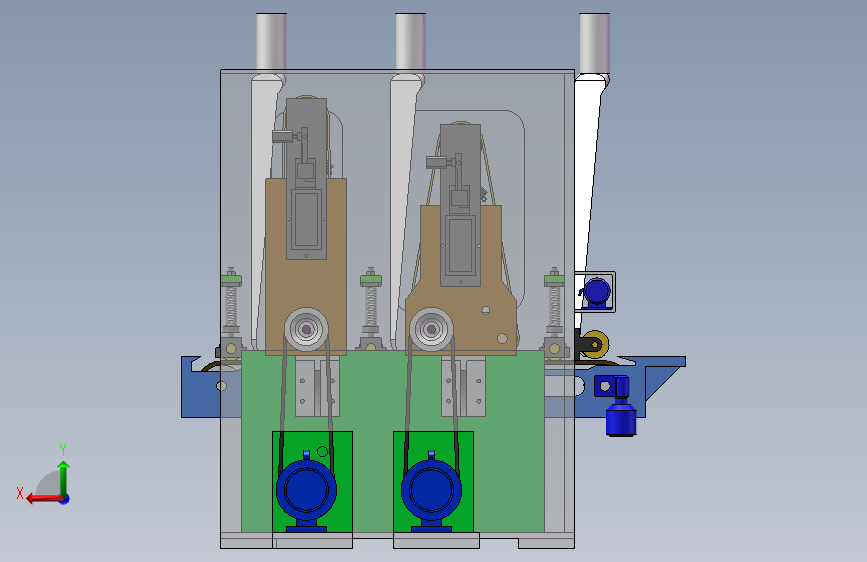Select the middle green-capped spring assembly
The width and height of the screenshot is (867, 562).
tap(370, 310)
